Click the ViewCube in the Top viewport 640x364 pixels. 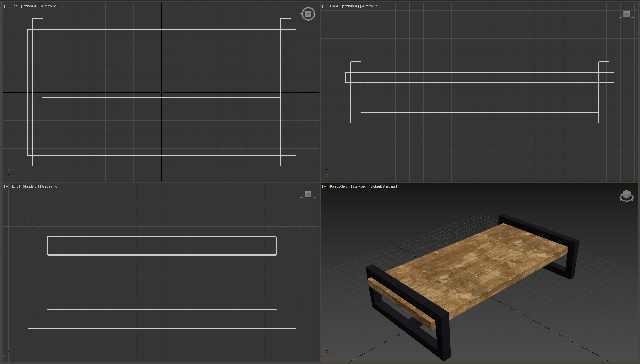pyautogui.click(x=308, y=14)
